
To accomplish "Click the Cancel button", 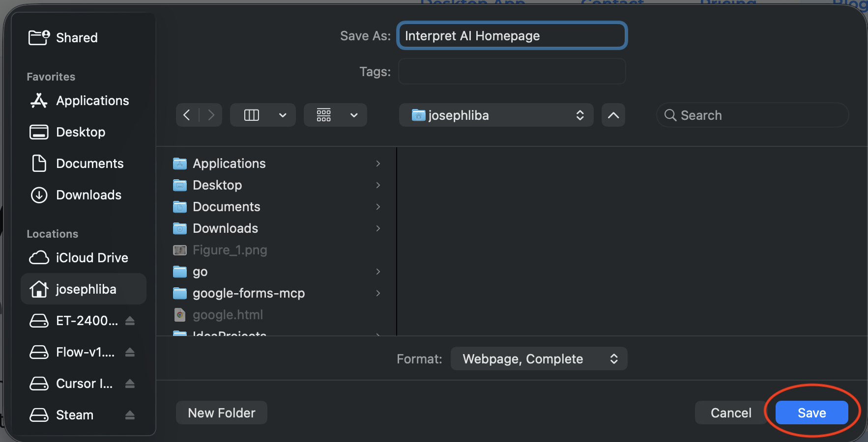I will [x=731, y=413].
